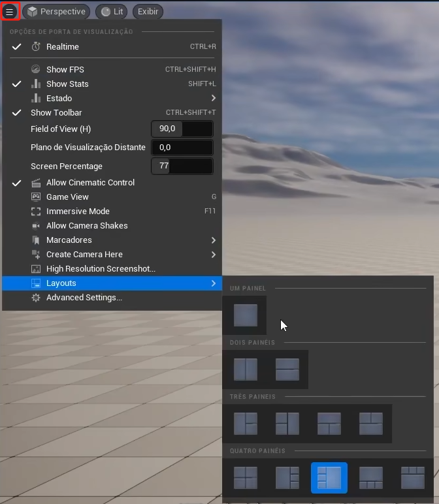Open the Lit view mode dropdown
The height and width of the screenshot is (504, 439).
tap(112, 12)
